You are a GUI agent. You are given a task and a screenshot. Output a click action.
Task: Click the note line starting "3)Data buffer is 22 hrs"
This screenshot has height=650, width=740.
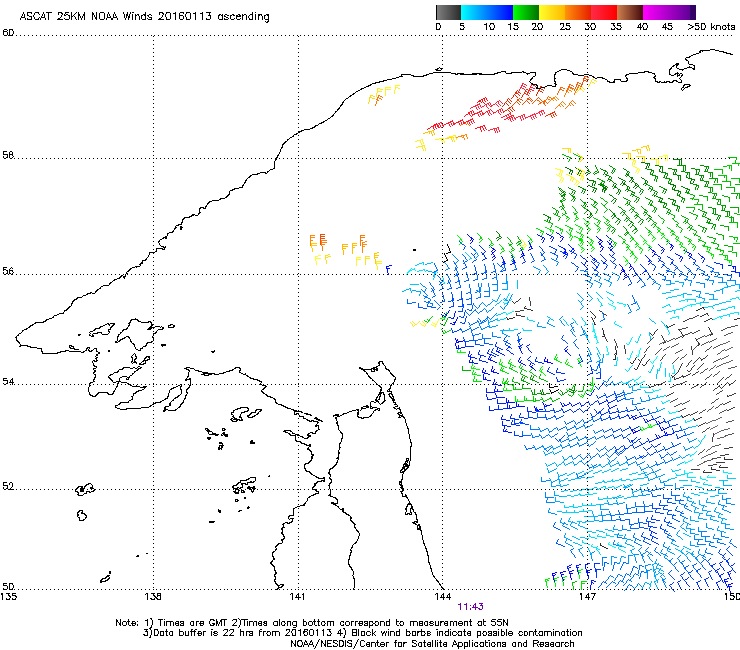[362, 633]
